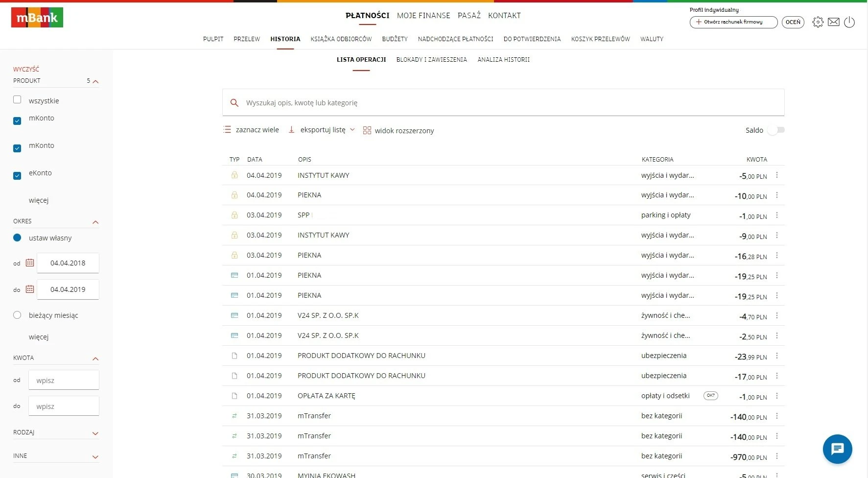Open the 'eksportuj listę' dropdown
This screenshot has height=478, width=868.
(323, 130)
